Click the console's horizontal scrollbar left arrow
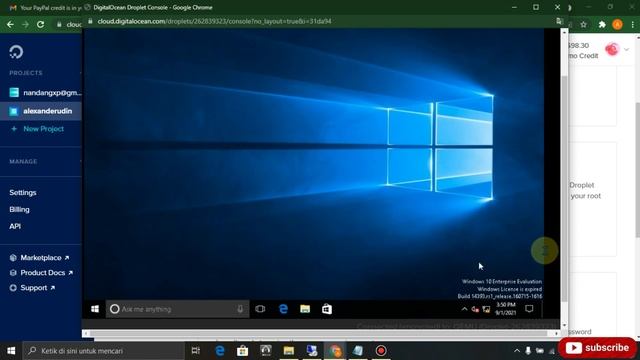 click(x=86, y=333)
